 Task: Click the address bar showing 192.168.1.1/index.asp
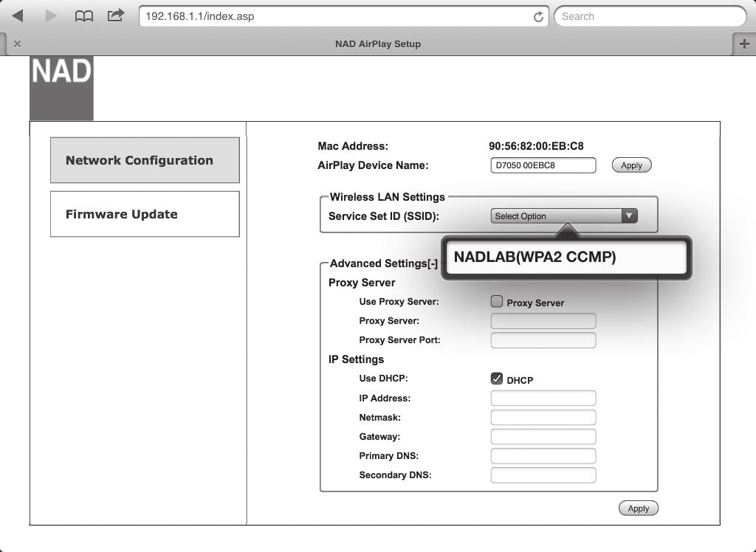point(344,16)
